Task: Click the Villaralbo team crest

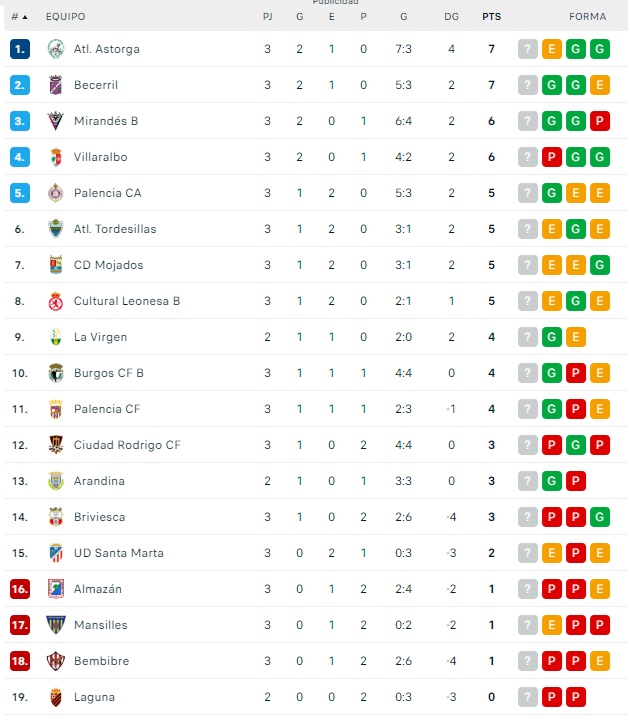Action: 56,157
